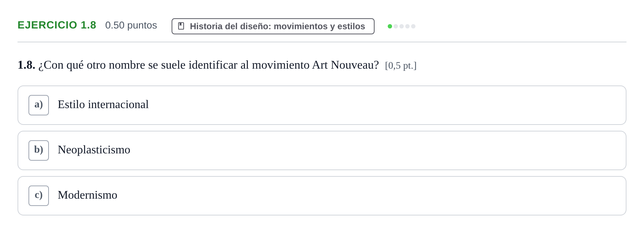Screen dimensions: 644x233
Task: Click the question text about Art Nouveau
Action: point(208,65)
